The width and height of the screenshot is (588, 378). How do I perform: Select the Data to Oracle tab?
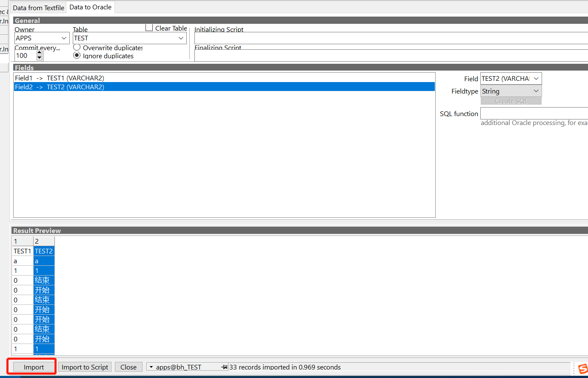[90, 7]
